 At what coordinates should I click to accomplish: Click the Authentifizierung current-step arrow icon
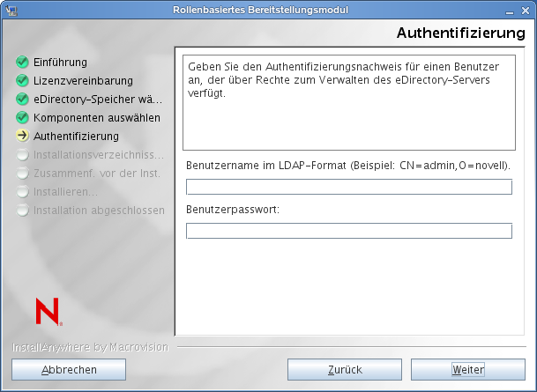tap(22, 137)
